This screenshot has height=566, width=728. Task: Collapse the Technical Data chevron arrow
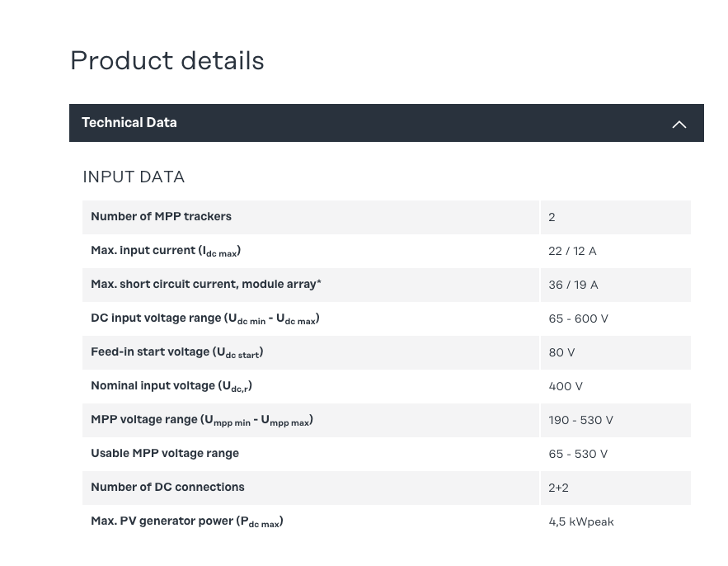click(679, 124)
